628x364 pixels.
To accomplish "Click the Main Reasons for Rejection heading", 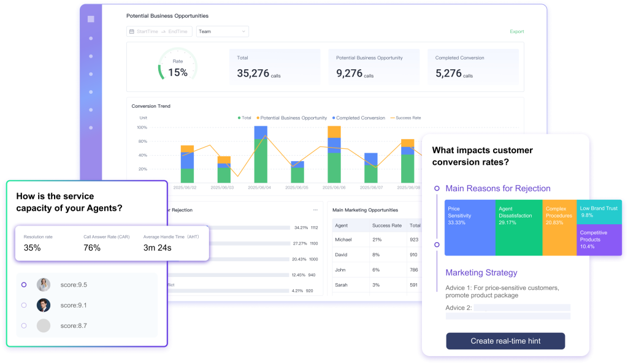I will 497,189.
